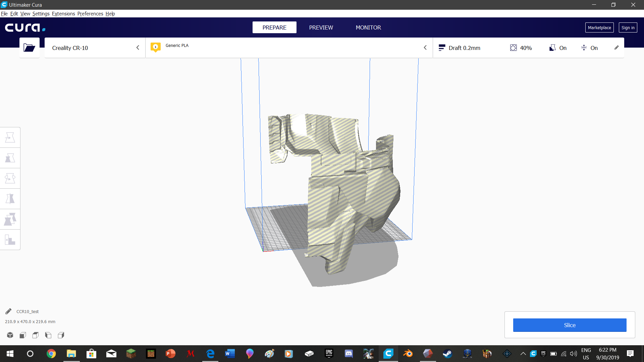Click the Sign in button
Screen dimensions: 644x362
pyautogui.click(x=628, y=27)
